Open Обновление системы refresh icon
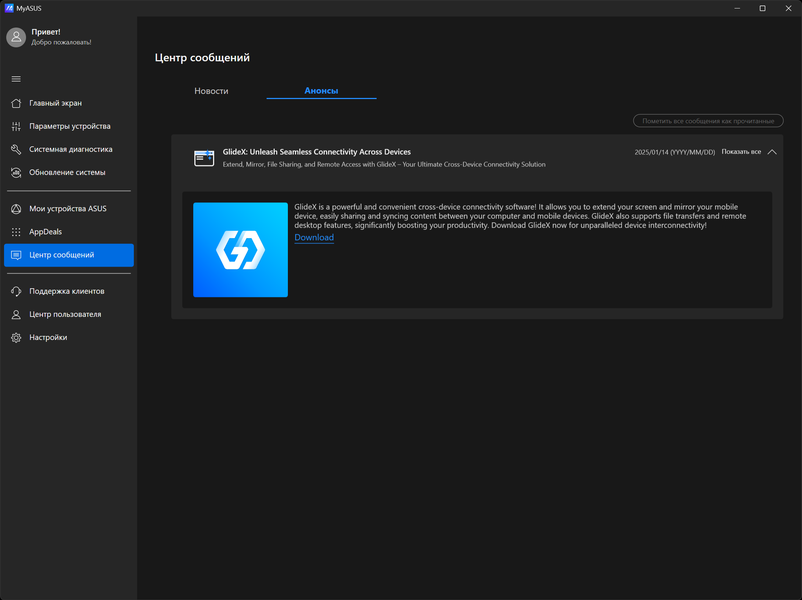This screenshot has height=600, width=802. [16, 172]
